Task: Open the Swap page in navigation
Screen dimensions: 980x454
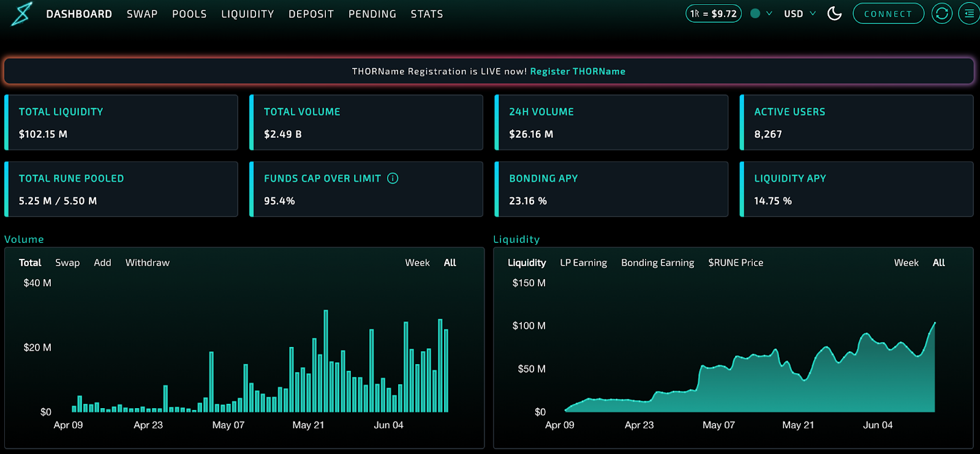Action: click(x=142, y=14)
